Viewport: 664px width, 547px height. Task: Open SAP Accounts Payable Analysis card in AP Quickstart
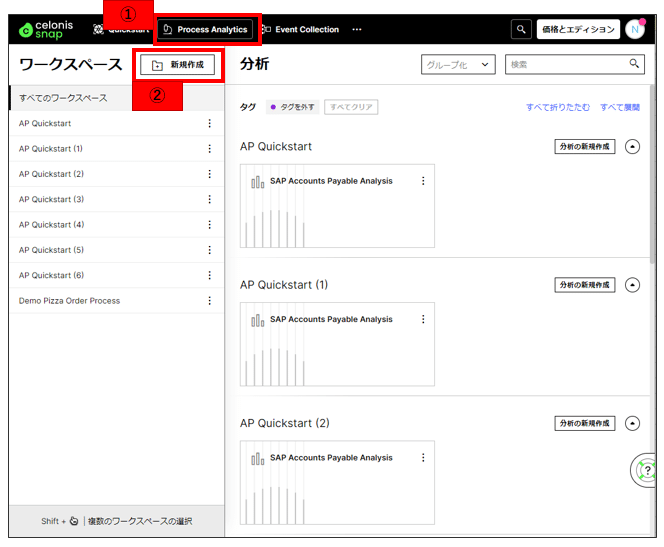tap(337, 206)
